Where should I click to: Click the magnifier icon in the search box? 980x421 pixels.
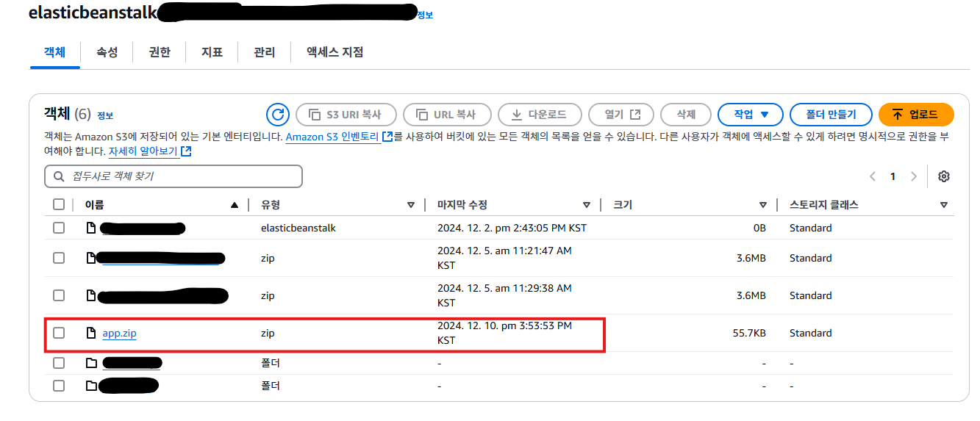coord(59,176)
